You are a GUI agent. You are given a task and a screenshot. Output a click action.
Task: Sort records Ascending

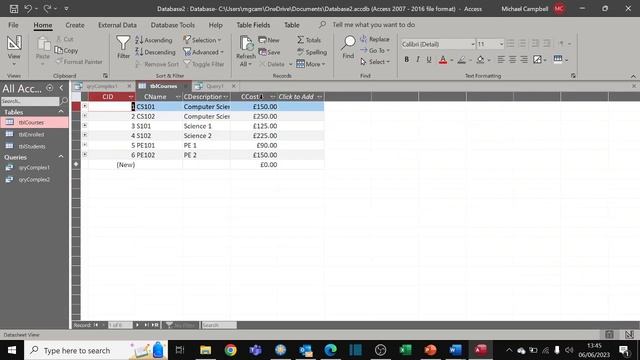point(154,40)
